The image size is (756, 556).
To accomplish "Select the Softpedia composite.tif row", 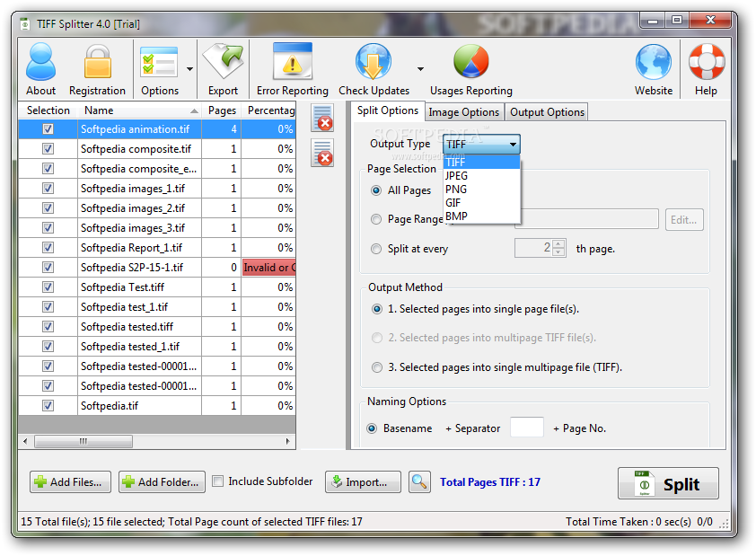I will click(x=157, y=149).
